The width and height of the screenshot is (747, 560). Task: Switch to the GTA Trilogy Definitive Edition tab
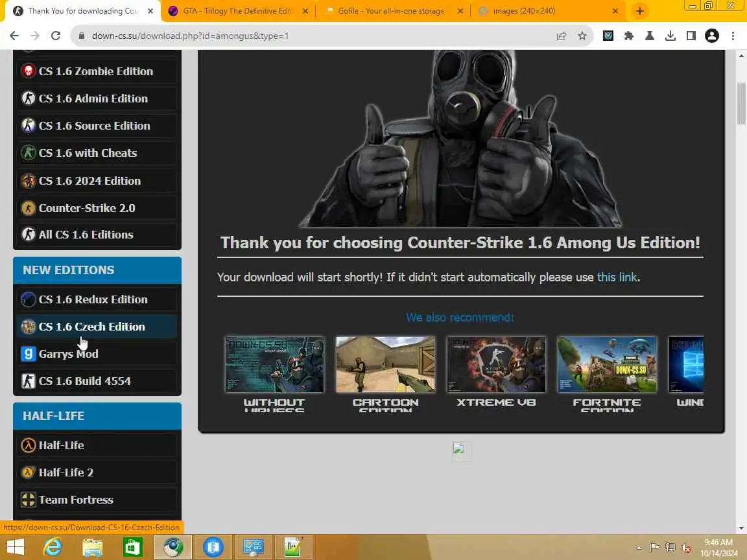pos(238,10)
